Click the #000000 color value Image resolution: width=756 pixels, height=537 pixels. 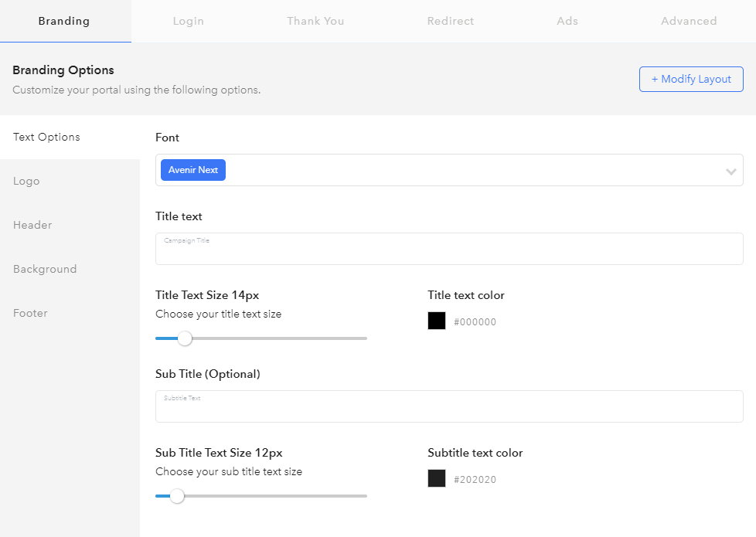click(475, 322)
